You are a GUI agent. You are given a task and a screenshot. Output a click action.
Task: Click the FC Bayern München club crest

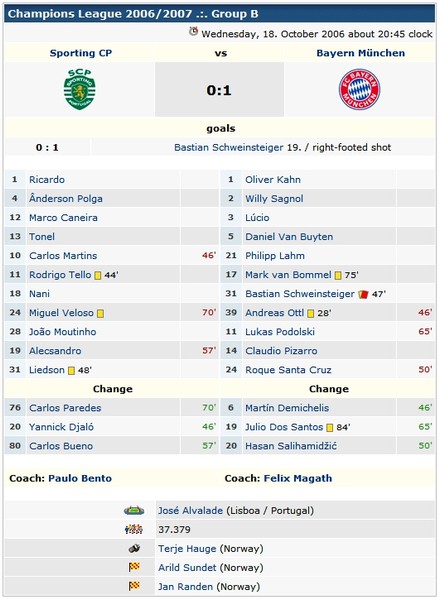click(x=360, y=89)
